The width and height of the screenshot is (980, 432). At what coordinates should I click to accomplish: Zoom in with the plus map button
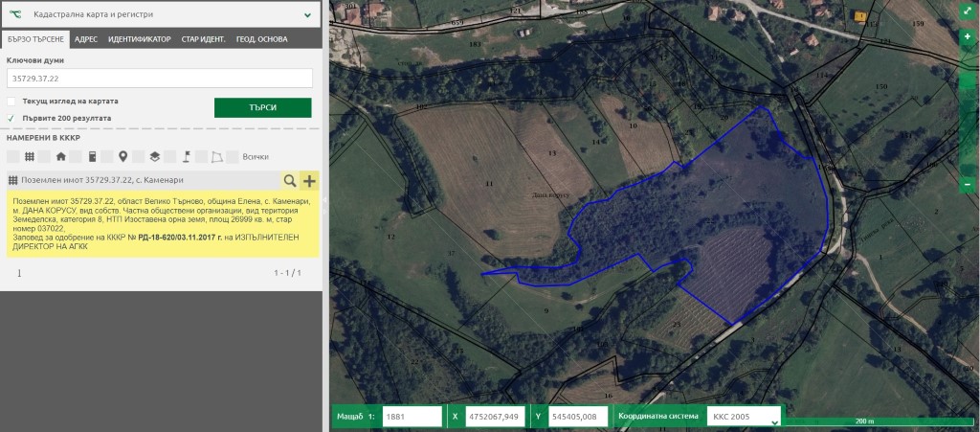click(967, 36)
